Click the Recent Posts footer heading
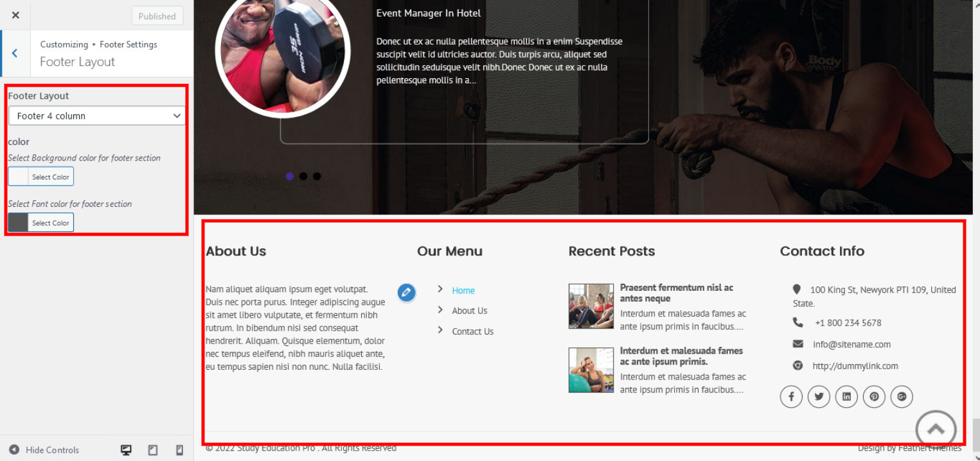This screenshot has height=461, width=980. pos(612,251)
